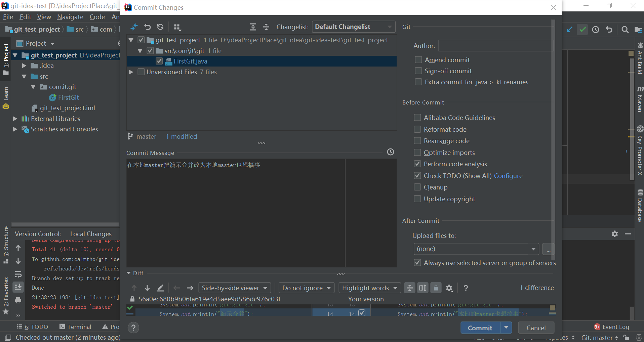Expand External Libraries in Project tree
This screenshot has height=342, width=644.
(x=15, y=119)
